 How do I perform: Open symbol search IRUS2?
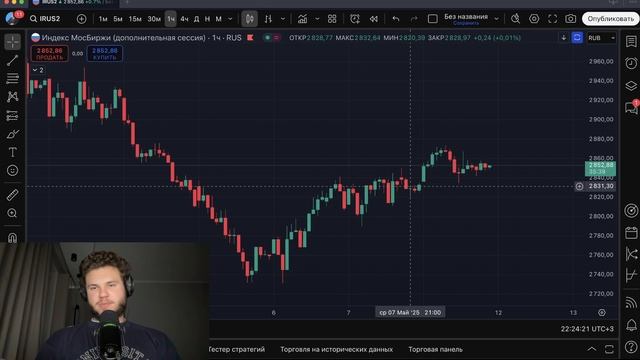tap(45, 19)
